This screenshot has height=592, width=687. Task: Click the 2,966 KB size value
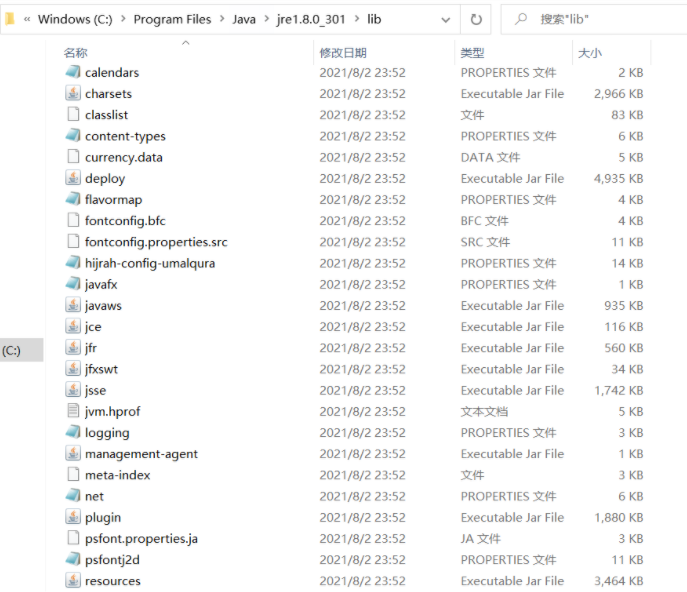click(619, 94)
